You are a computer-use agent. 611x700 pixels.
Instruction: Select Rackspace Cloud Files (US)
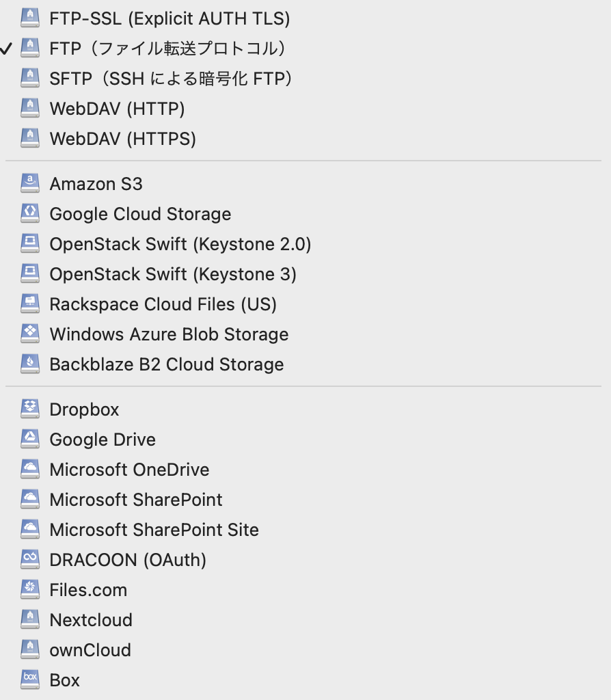click(x=163, y=304)
